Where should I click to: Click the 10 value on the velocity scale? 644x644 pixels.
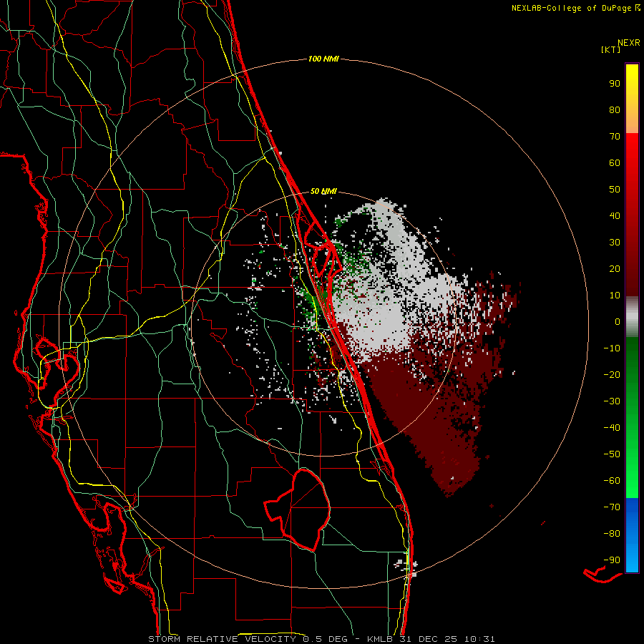tap(615, 296)
